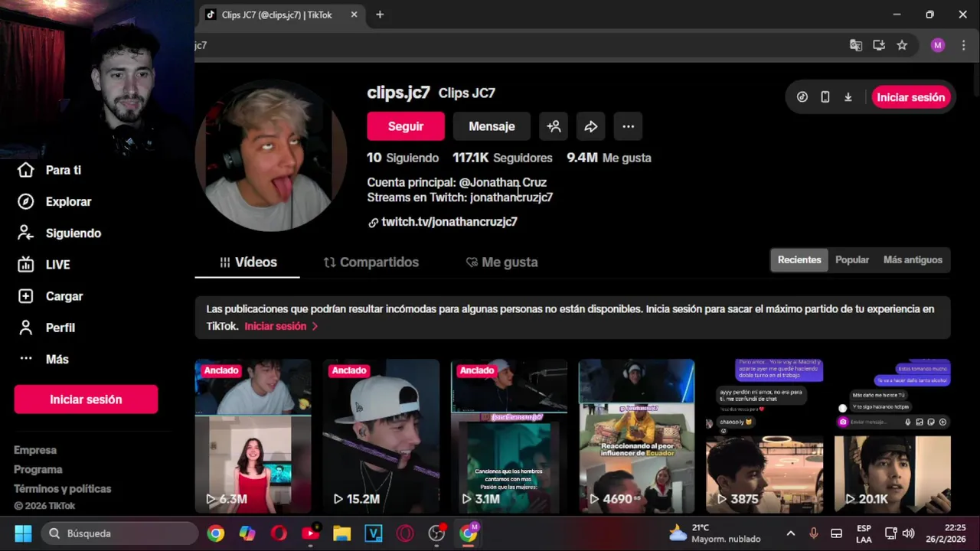
Task: Open the Chrome profile avatar M
Action: click(x=938, y=45)
